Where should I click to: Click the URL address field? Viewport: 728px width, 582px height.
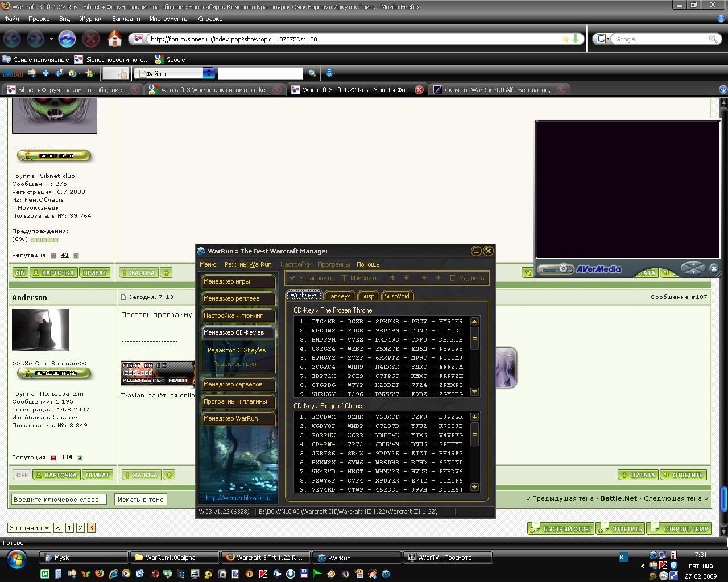(353, 39)
